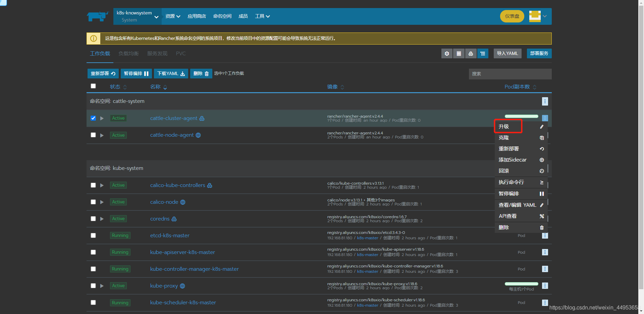Check the etcd-k8s-master checkbox
The height and width of the screenshot is (314, 644).
[93, 235]
